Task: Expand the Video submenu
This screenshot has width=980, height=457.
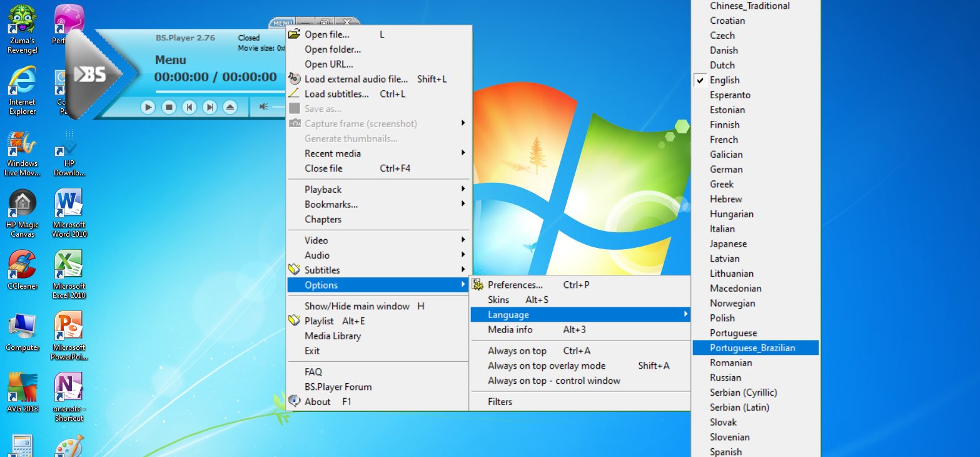Action: (378, 240)
